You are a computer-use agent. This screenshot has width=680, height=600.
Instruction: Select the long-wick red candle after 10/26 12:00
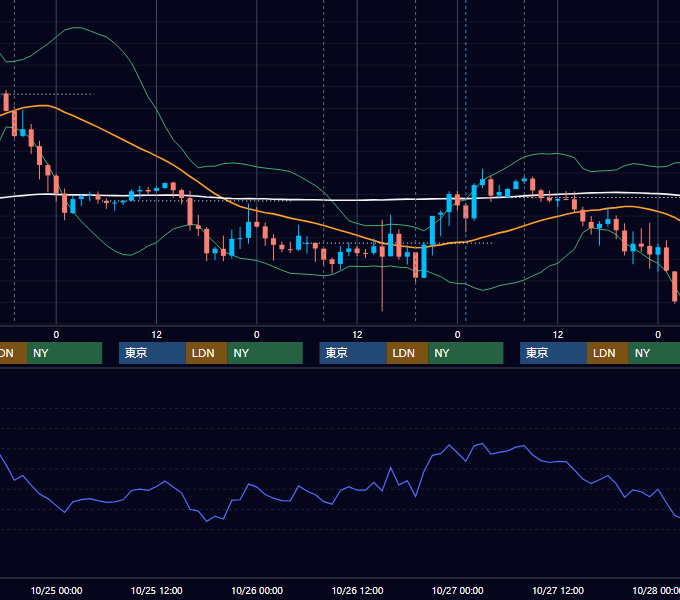click(x=382, y=265)
